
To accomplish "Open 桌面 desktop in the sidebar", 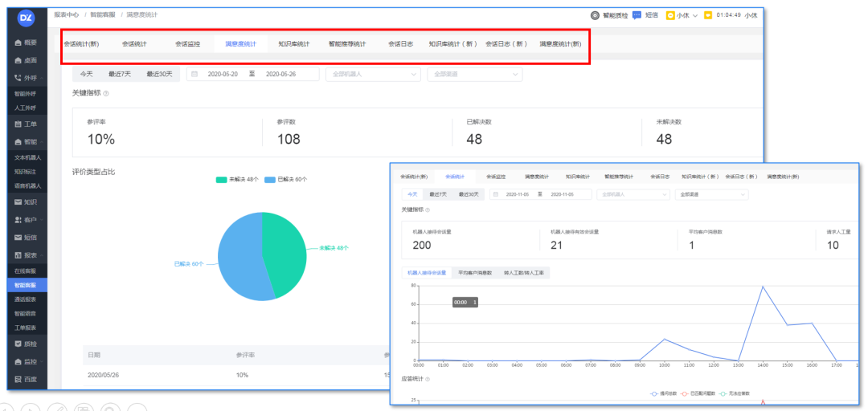I will click(x=25, y=60).
